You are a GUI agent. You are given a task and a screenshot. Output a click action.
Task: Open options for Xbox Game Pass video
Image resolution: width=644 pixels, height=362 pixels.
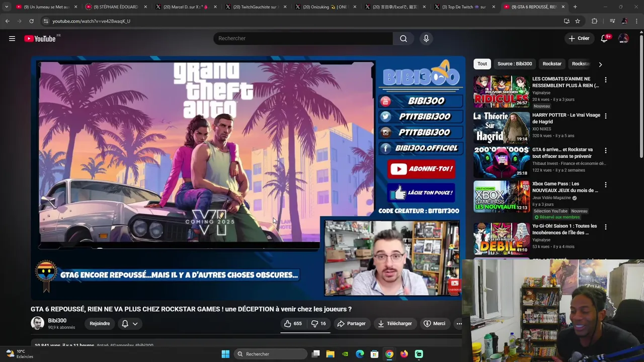605,185
